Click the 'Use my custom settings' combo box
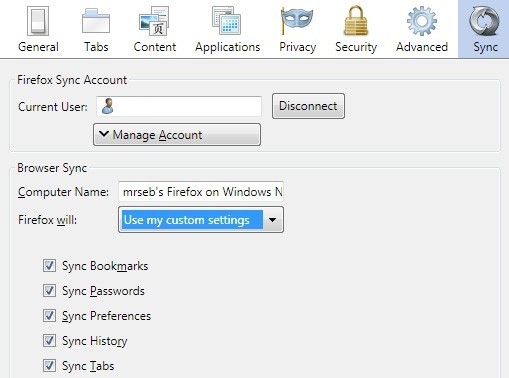This screenshot has width=509, height=378. tap(201, 220)
